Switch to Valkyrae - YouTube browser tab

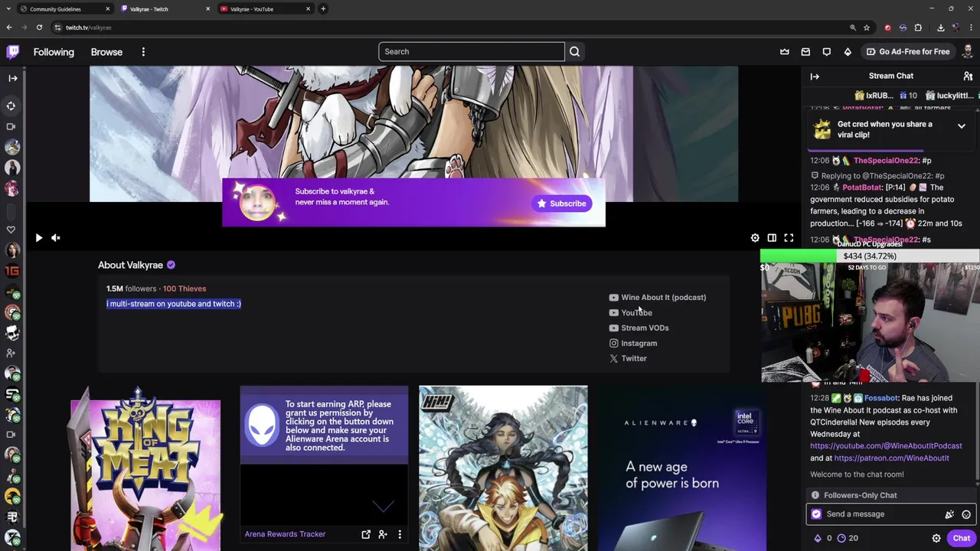coord(263,9)
